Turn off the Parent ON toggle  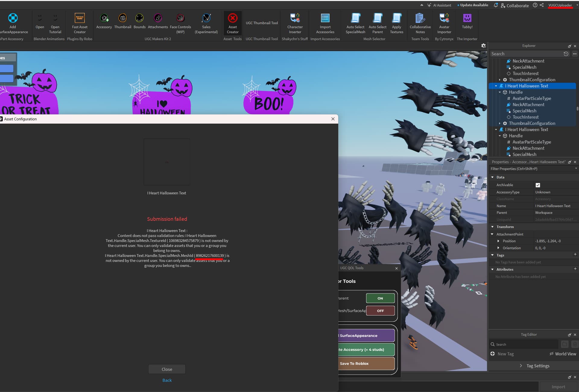pos(380,298)
